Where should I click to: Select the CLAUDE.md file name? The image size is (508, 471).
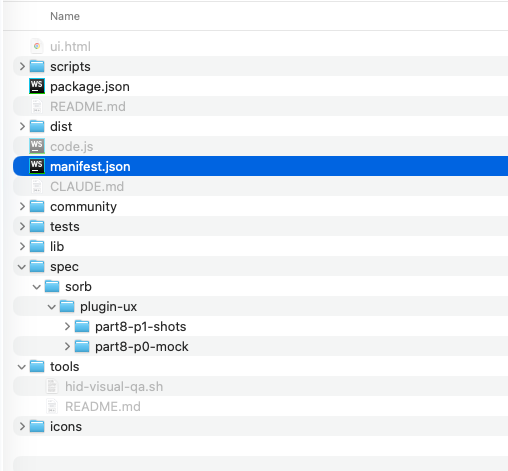[x=87, y=187]
